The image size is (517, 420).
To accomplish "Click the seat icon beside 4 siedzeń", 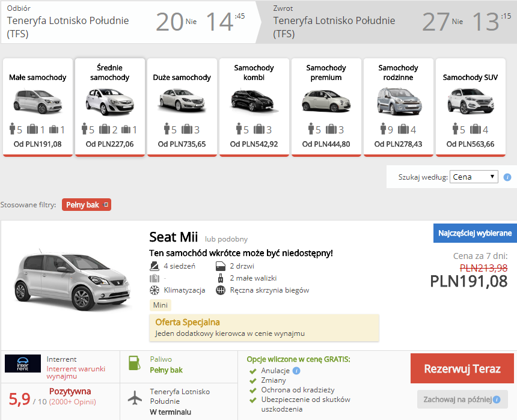I will tap(154, 266).
